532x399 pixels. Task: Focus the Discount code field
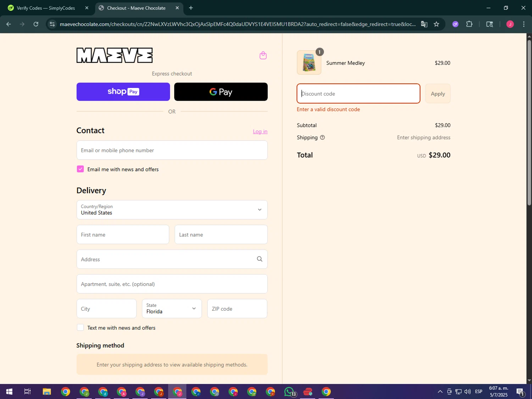(358, 94)
